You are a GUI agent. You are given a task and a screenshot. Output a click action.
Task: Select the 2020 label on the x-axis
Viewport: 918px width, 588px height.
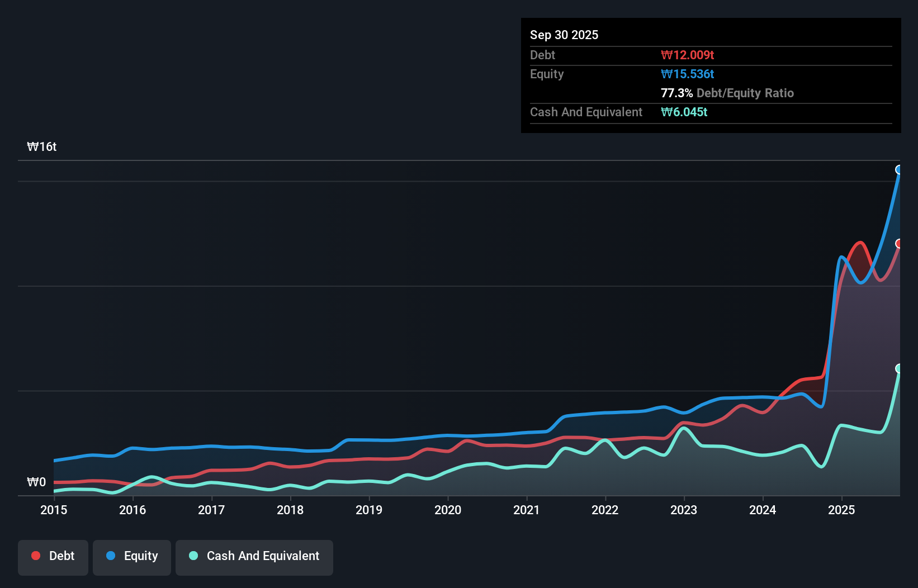point(448,510)
